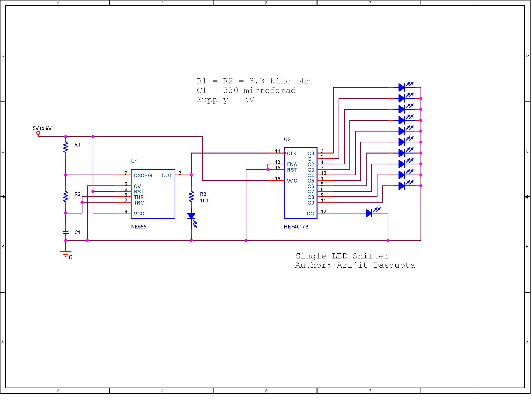This screenshot has height=411, width=532.
Task: Click the DSCHG pin label on U1
Action: (143, 176)
